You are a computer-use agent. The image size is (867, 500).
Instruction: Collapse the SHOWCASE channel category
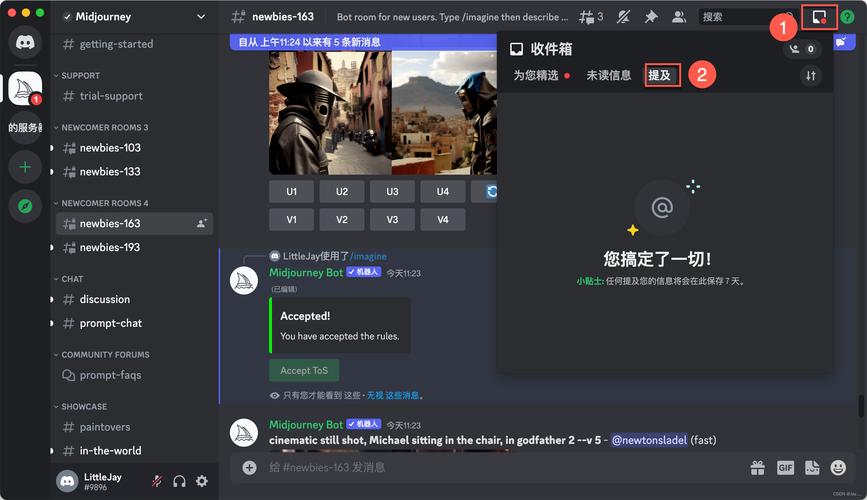(84, 407)
